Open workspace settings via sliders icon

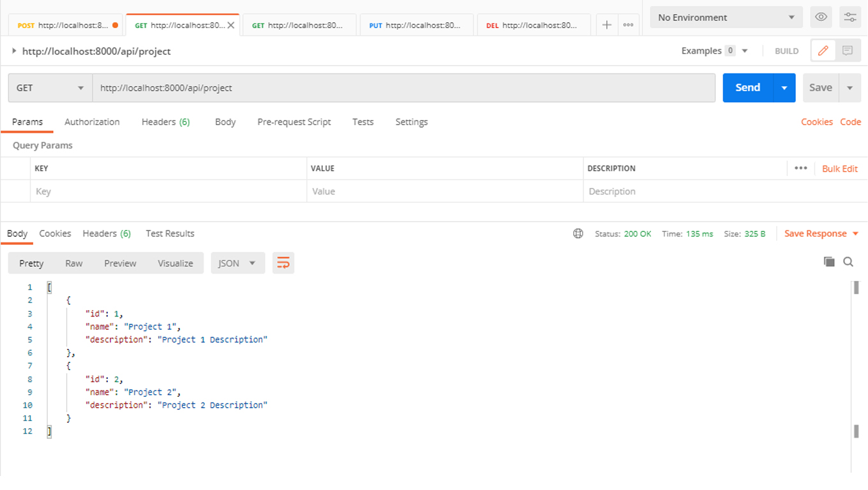(x=849, y=17)
